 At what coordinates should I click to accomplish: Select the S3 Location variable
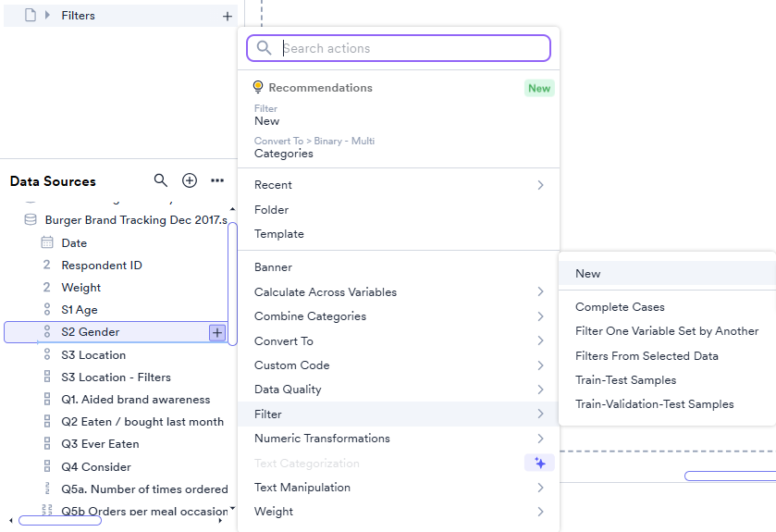[x=93, y=355]
